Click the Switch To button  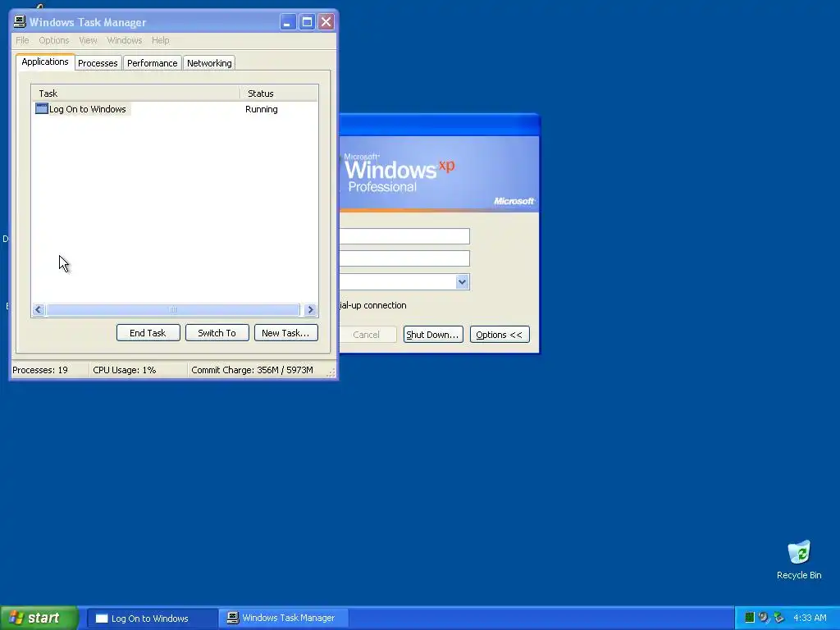(x=217, y=333)
